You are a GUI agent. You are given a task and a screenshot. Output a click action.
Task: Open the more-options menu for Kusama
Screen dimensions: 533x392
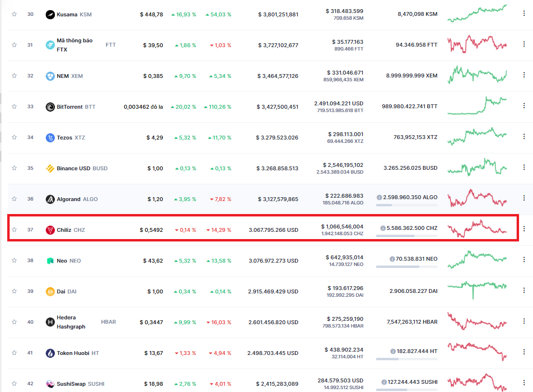point(524,13)
